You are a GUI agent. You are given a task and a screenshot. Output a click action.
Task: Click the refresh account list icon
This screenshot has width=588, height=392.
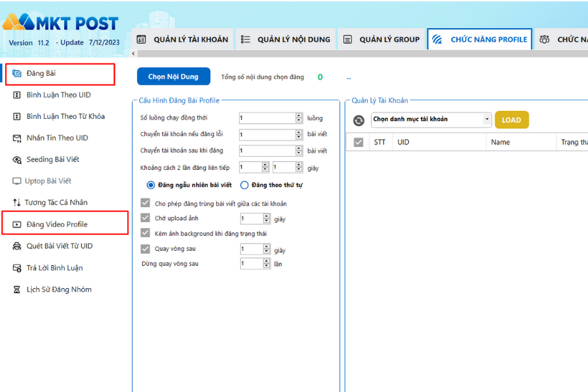(359, 120)
